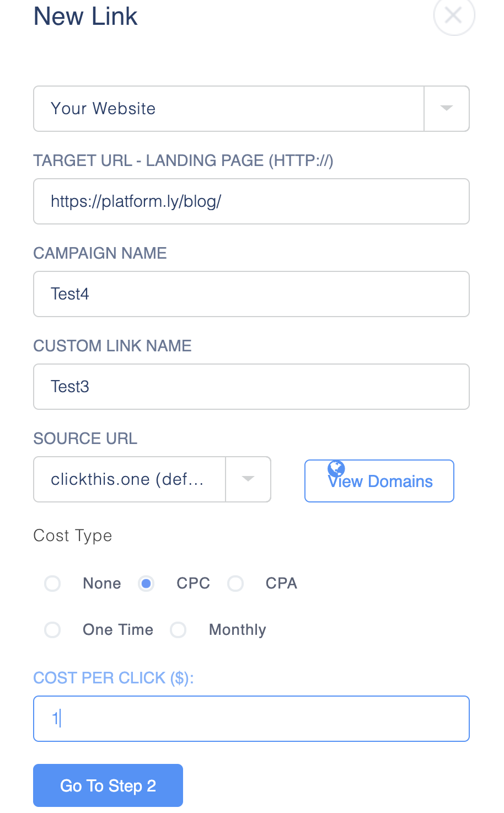This screenshot has width=504, height=813.
Task: Click the COST PER CLICK label
Action: (x=113, y=677)
